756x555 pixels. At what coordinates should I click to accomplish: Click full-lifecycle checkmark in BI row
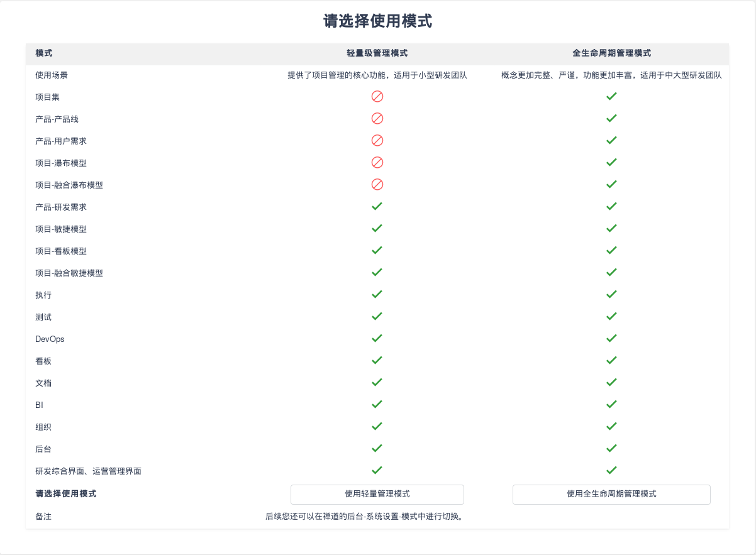click(x=611, y=404)
